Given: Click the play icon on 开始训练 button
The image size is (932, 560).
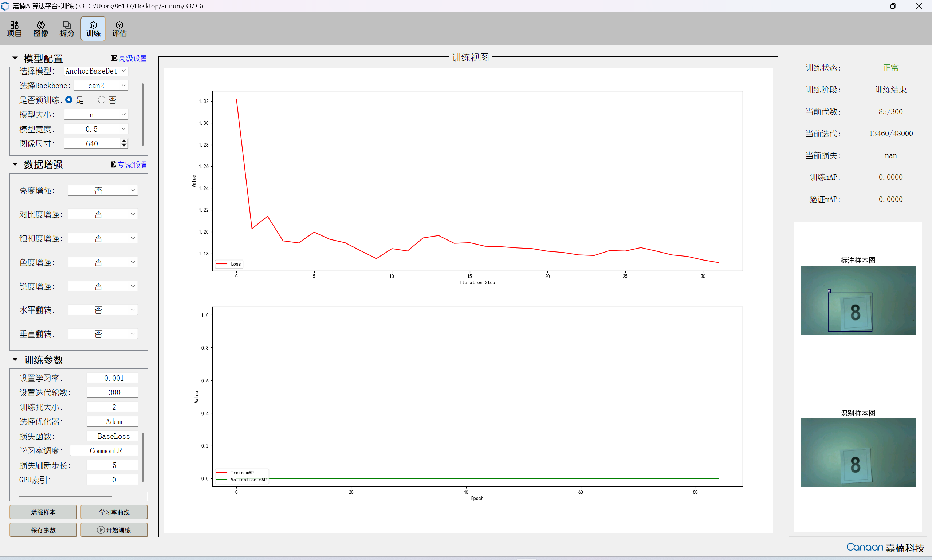Looking at the screenshot, I should [x=101, y=530].
